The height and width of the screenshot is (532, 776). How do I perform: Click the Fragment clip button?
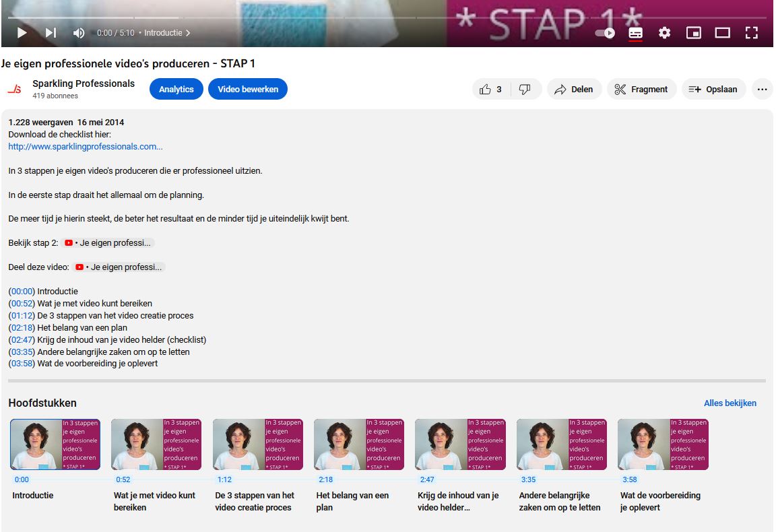pyautogui.click(x=641, y=89)
